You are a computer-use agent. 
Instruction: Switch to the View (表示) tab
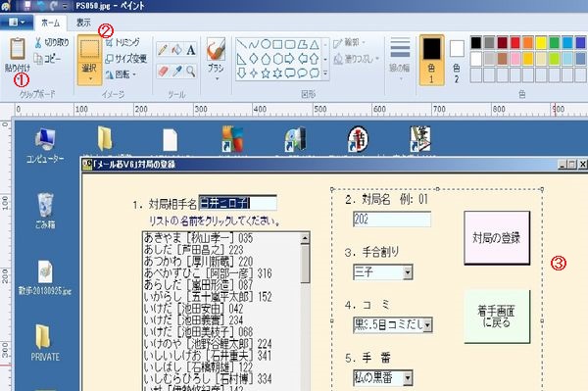click(83, 23)
